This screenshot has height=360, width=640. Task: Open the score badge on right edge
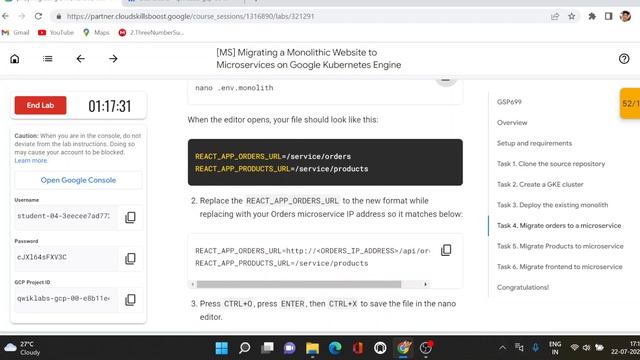point(630,103)
